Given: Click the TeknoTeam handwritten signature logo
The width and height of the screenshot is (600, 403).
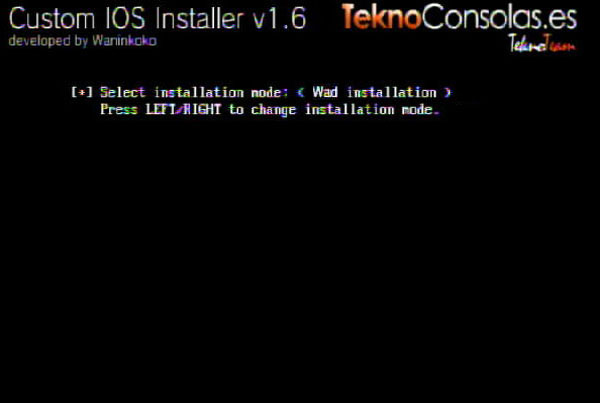Looking at the screenshot, I should click(x=542, y=43).
